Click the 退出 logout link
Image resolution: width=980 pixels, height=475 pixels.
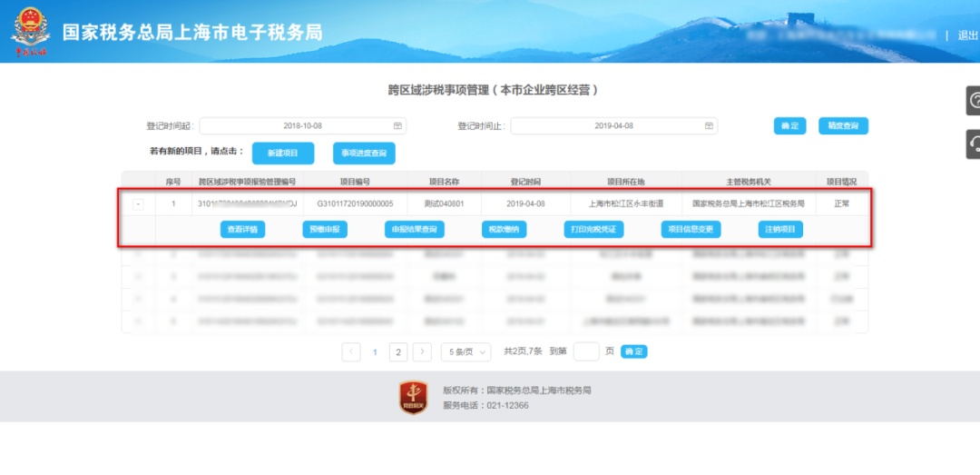967,35
